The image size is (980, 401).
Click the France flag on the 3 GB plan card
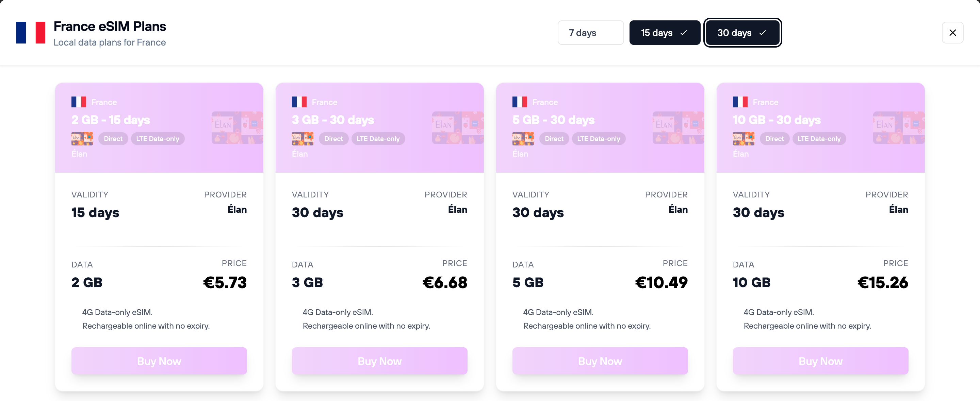[299, 102]
